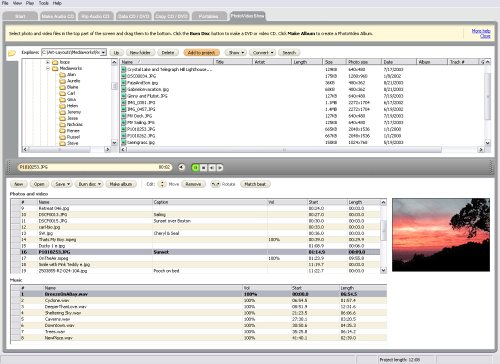Viewport: 500px width, 364px height.
Task: Click the Add to project button
Action: click(x=201, y=52)
